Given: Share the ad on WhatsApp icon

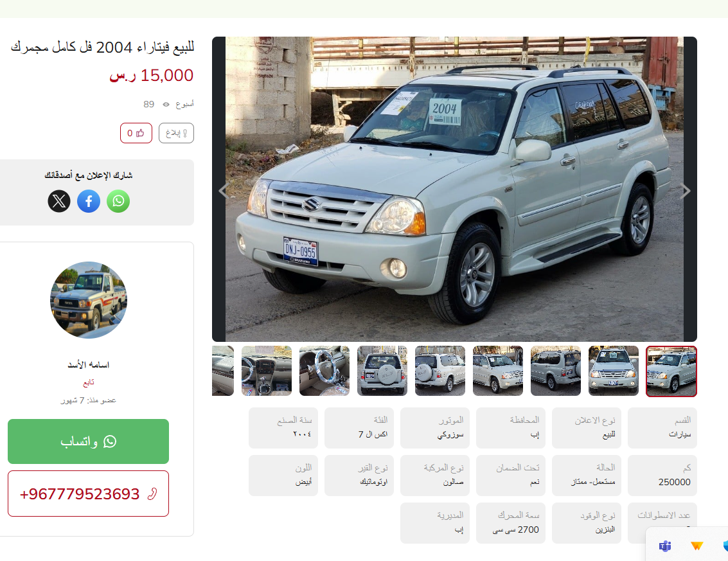Looking at the screenshot, I should tap(118, 201).
